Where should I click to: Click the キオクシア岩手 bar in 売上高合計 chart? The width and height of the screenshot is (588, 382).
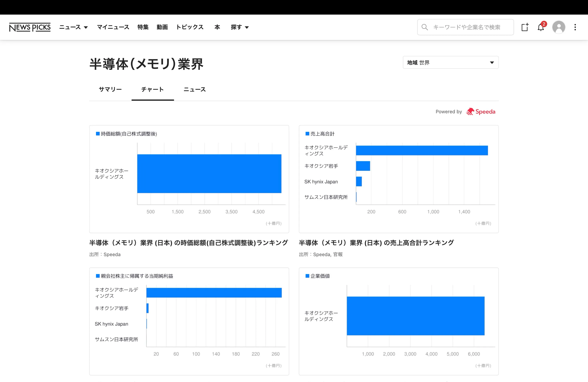[x=363, y=166]
